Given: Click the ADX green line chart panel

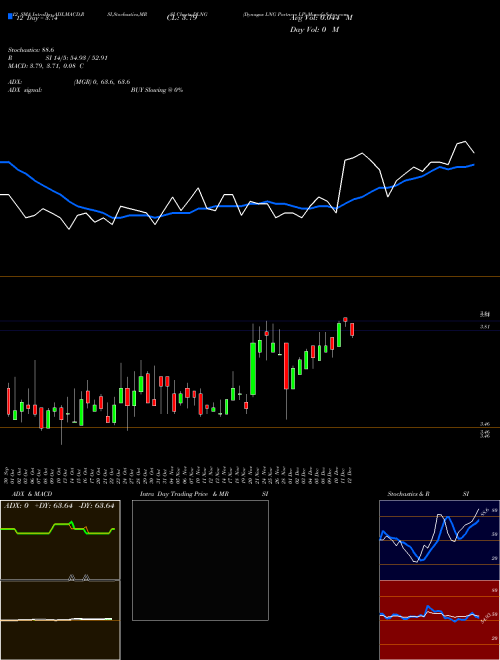Looking at the screenshot, I should tap(60, 540).
